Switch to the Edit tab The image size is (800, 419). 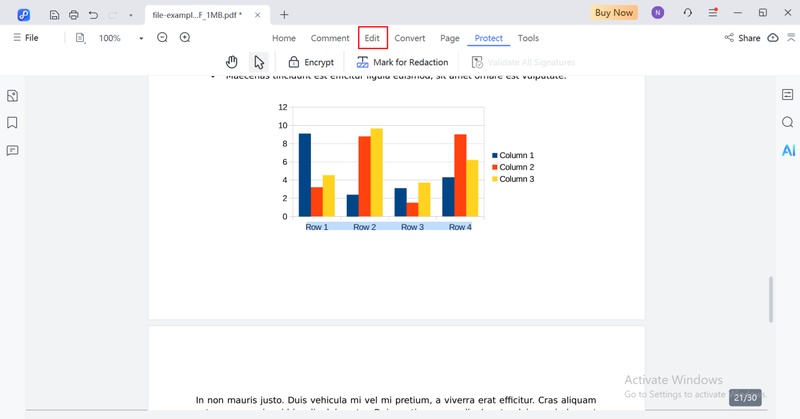click(372, 38)
